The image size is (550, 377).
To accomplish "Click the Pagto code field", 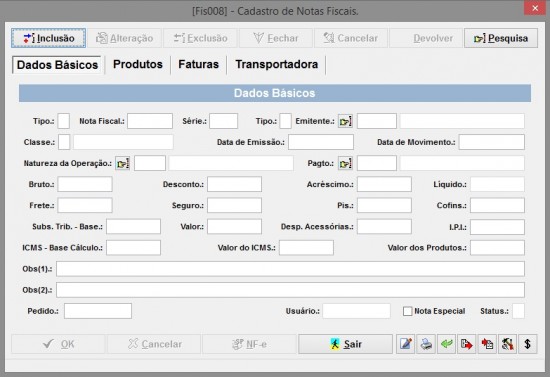I will point(377,163).
